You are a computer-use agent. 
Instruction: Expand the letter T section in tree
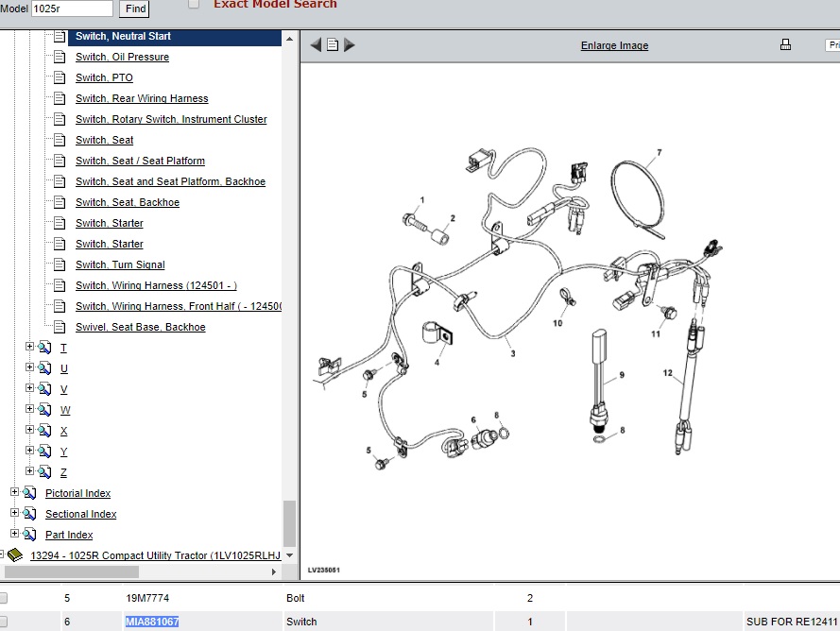pyautogui.click(x=29, y=348)
